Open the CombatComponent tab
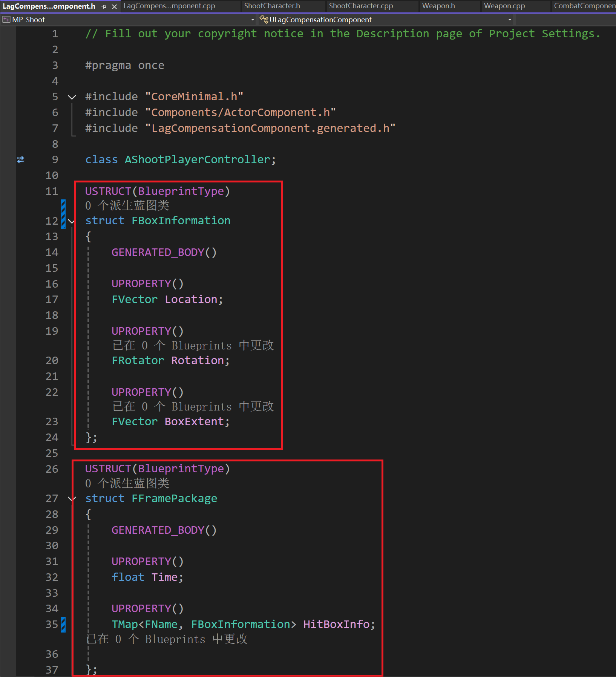Image resolution: width=616 pixels, height=677 pixels. coord(584,6)
